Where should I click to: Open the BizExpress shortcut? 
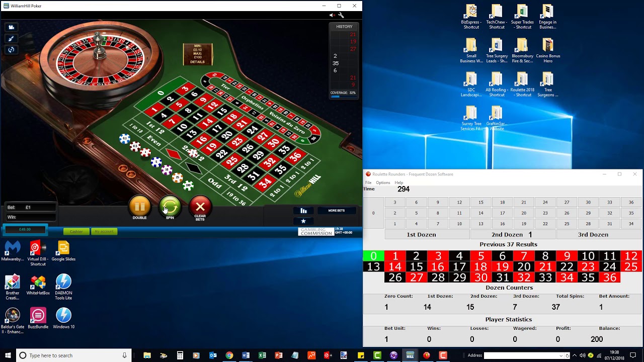[x=471, y=17]
